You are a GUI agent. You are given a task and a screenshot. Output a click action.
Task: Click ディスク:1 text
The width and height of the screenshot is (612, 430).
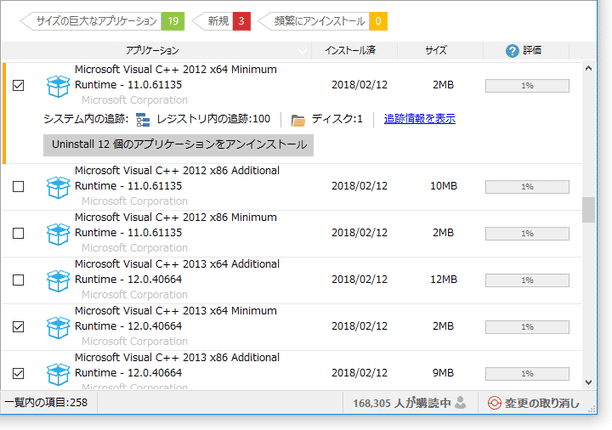pyautogui.click(x=337, y=119)
